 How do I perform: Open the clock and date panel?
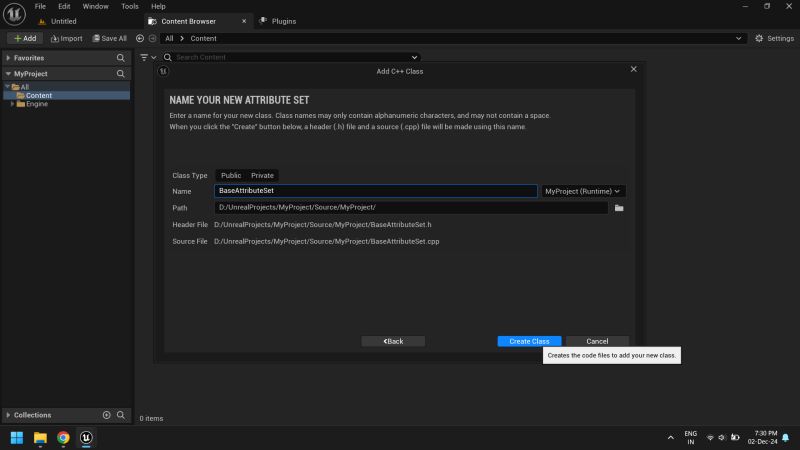pos(763,438)
